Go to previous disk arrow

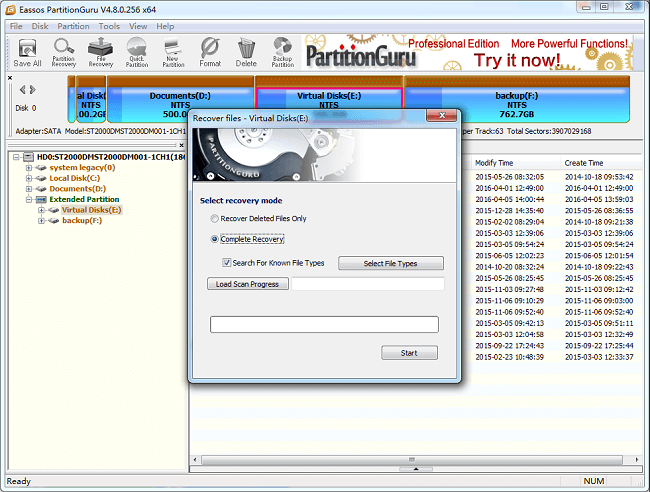click(22, 90)
